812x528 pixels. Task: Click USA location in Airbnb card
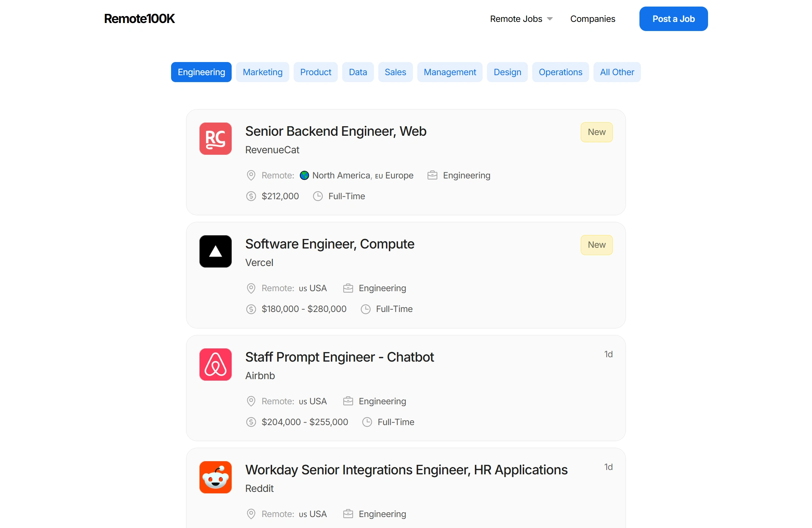pos(318,401)
